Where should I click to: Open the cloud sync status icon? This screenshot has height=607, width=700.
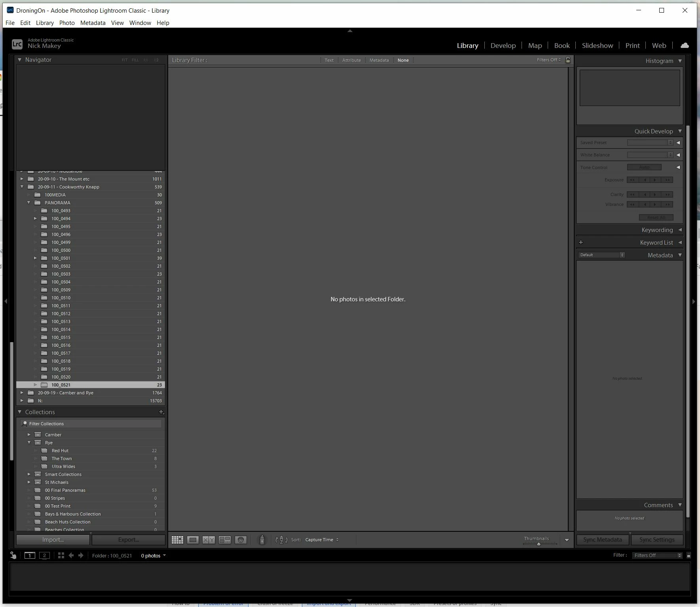(685, 46)
